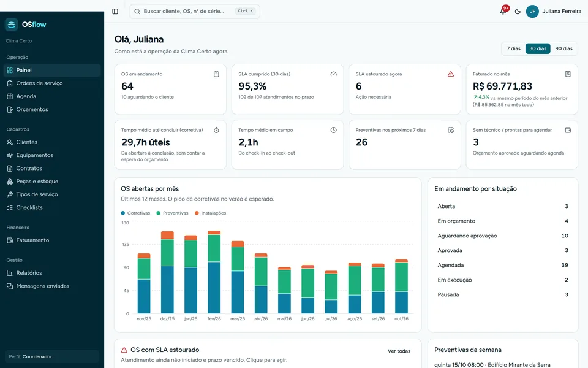Click the Mensagens enviadas chat icon
The image size is (588, 368).
coord(10,286)
